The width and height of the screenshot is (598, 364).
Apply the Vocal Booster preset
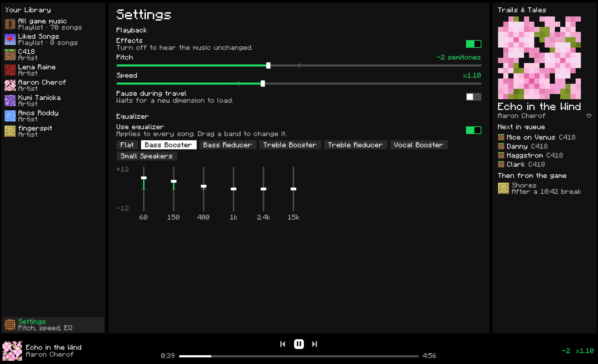419,145
